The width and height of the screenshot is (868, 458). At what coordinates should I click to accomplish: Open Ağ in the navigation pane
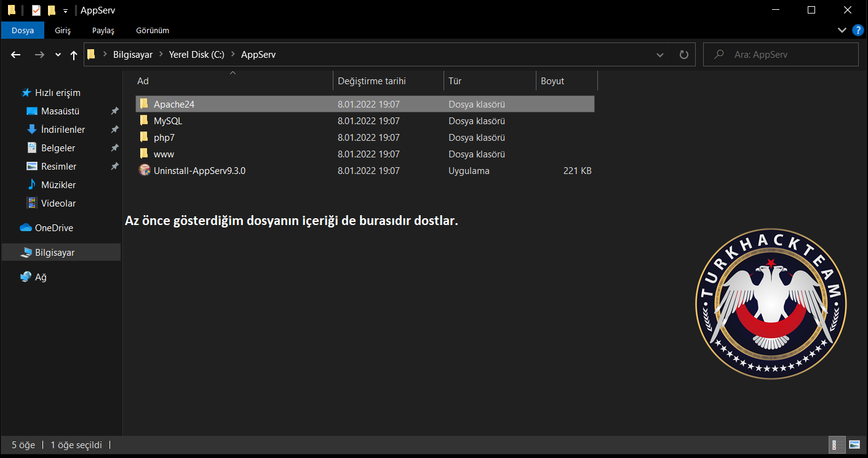[x=41, y=277]
